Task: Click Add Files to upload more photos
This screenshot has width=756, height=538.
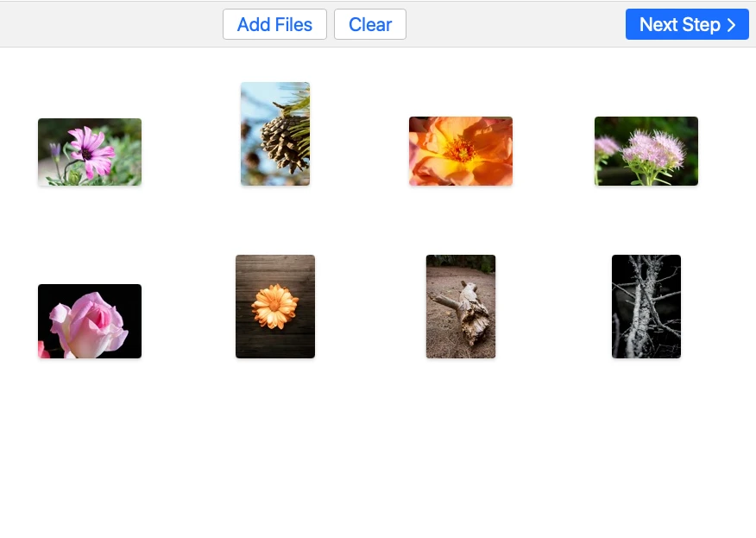Action: coord(274,24)
